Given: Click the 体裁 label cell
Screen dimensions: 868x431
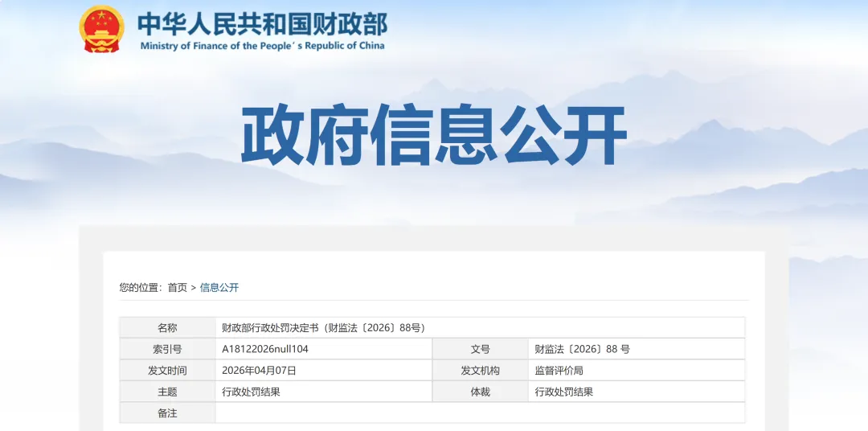Looking at the screenshot, I should point(480,392).
